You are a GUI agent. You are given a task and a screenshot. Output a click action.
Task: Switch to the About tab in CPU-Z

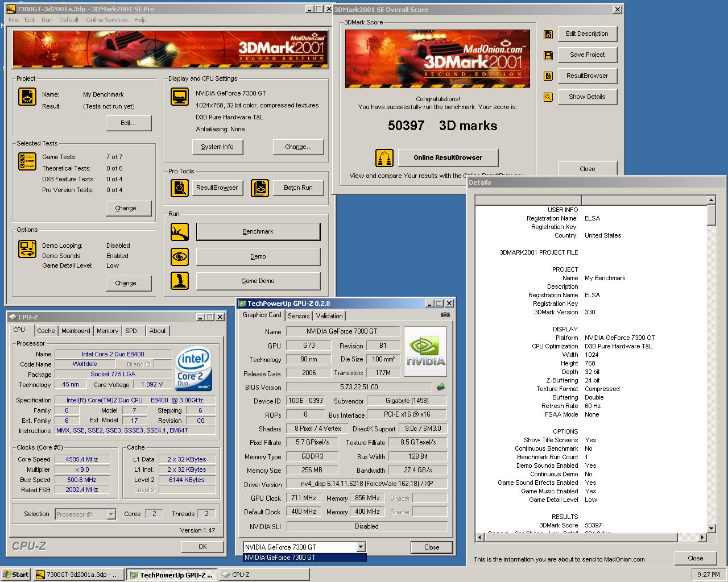pos(158,331)
